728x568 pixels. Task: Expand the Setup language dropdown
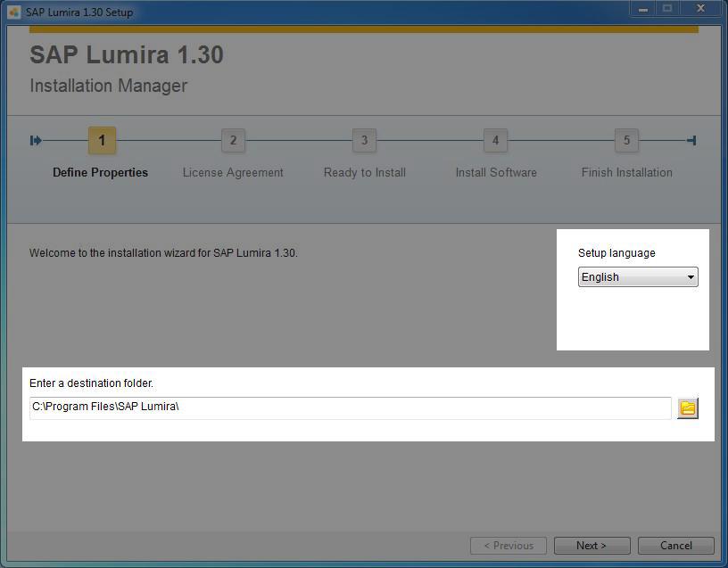click(x=638, y=277)
